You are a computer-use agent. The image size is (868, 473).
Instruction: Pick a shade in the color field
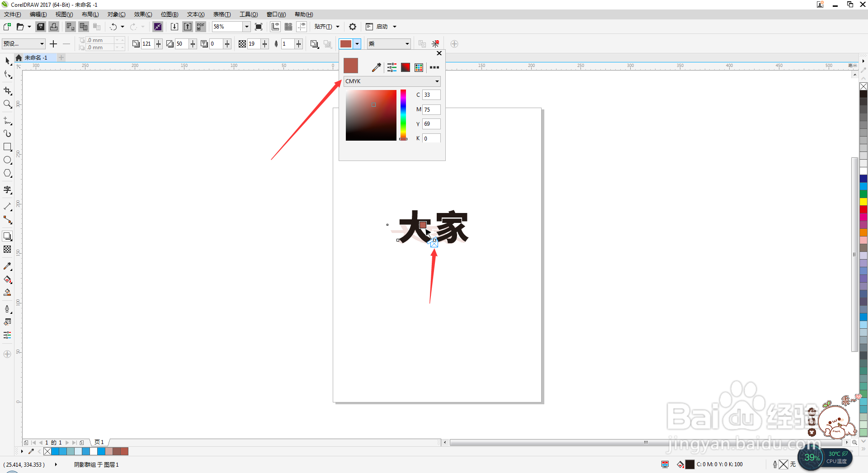point(371,115)
